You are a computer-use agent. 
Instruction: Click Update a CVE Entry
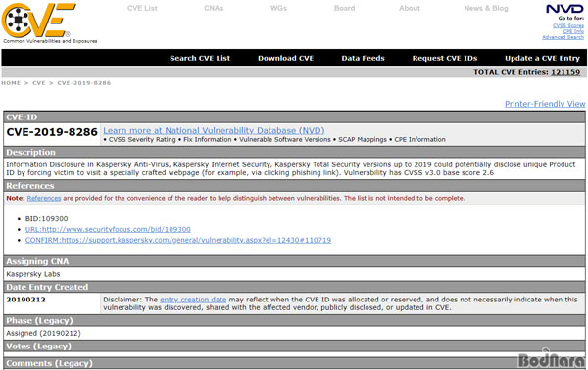tap(542, 58)
